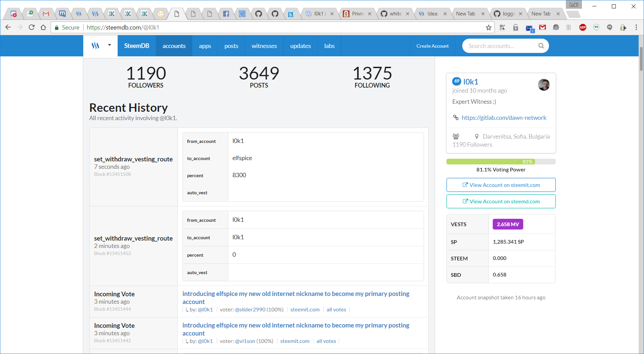This screenshot has width=644, height=354.
Task: Open the lock-and-pen extension icon
Action: (623, 28)
